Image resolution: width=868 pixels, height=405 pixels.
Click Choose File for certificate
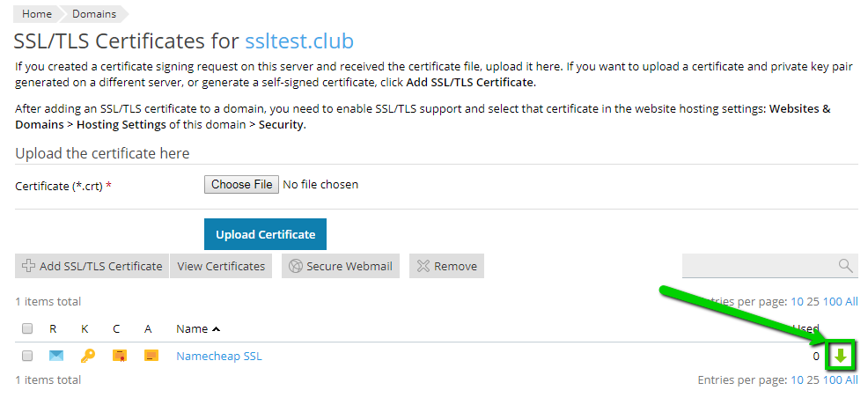tap(241, 185)
